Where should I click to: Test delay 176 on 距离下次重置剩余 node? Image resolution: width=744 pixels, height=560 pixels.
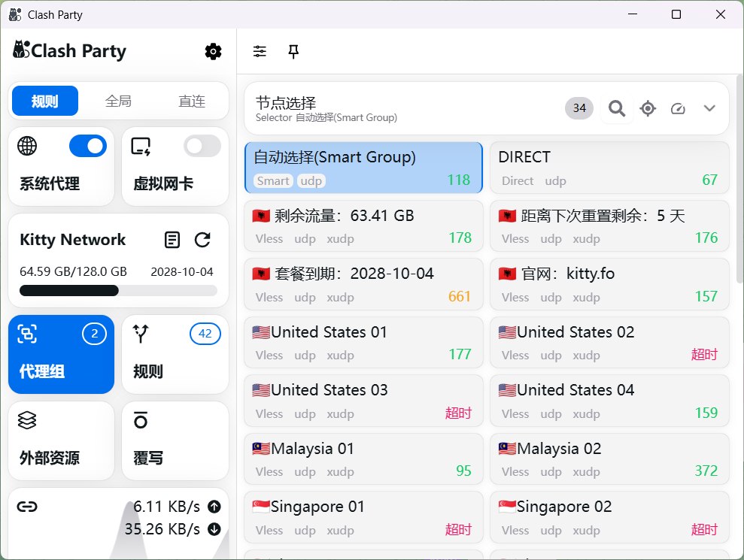(x=706, y=238)
